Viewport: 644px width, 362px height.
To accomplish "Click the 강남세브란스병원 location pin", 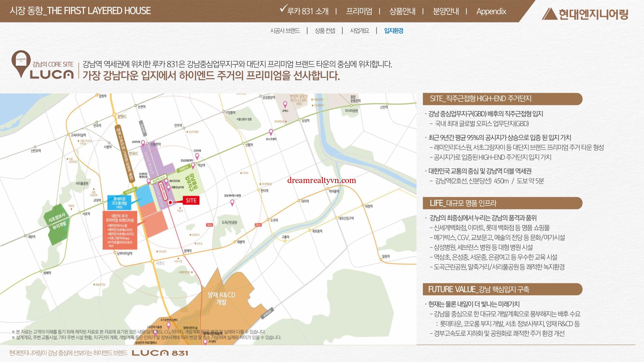I will [x=232, y=202].
